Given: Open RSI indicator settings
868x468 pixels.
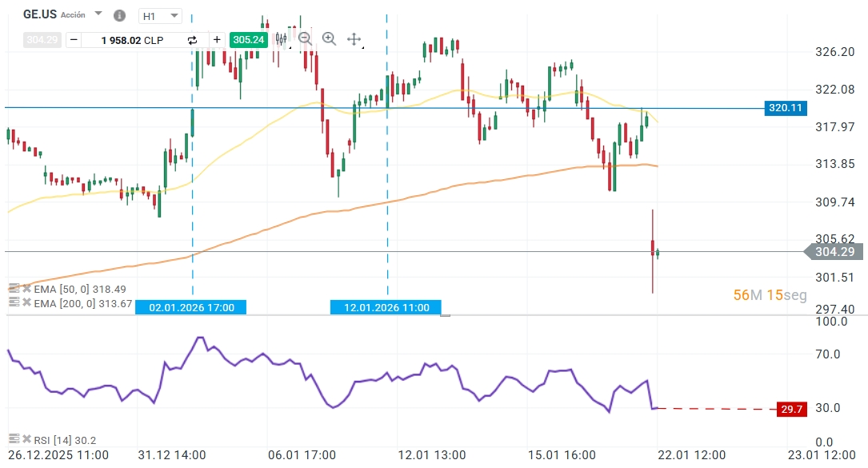Looking at the screenshot, I should (x=14, y=439).
